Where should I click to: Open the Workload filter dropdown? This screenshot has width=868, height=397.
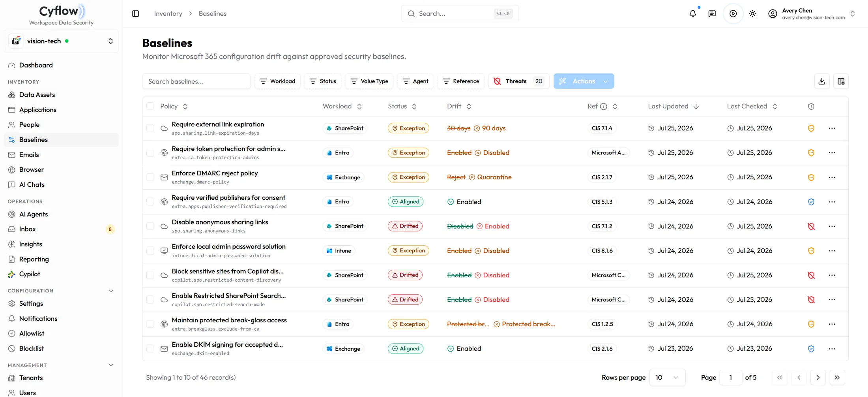pyautogui.click(x=278, y=81)
